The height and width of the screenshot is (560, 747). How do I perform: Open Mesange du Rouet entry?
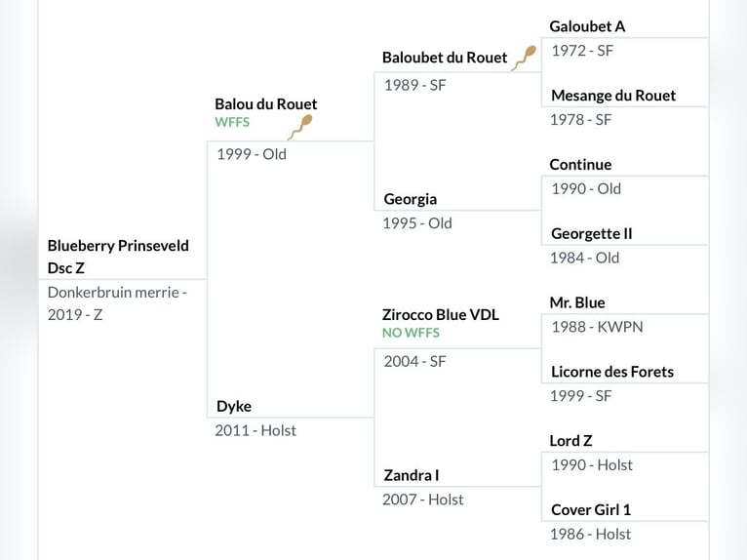pyautogui.click(x=613, y=96)
